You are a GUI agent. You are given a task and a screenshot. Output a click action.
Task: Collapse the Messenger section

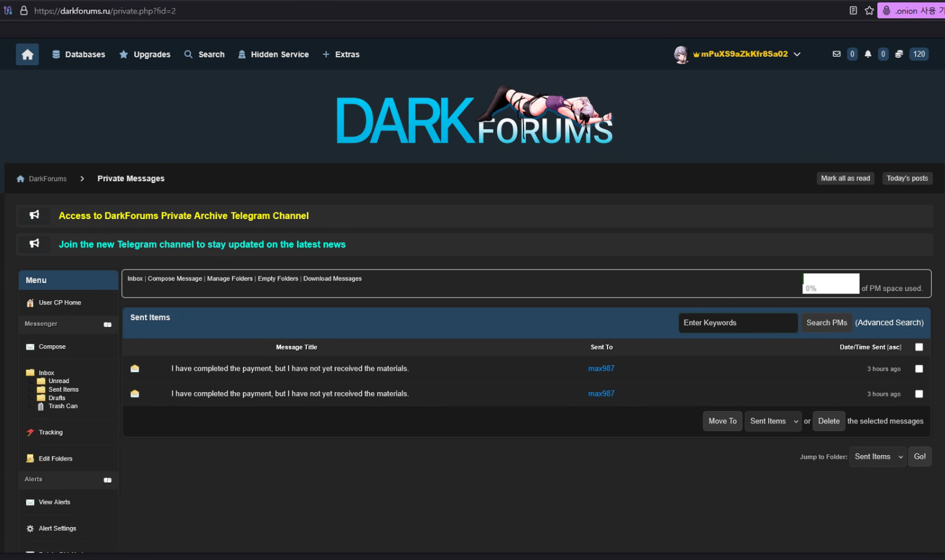point(107,325)
